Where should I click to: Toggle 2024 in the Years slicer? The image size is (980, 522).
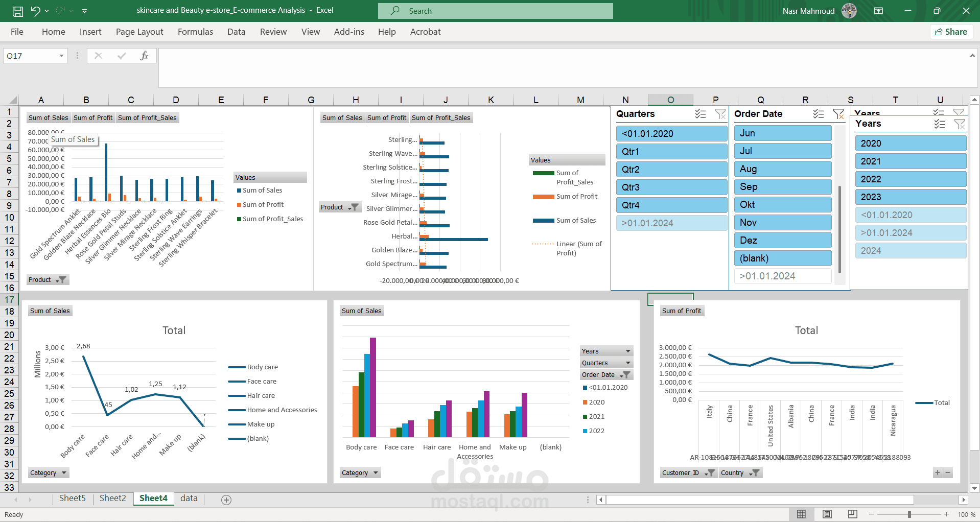[911, 251]
